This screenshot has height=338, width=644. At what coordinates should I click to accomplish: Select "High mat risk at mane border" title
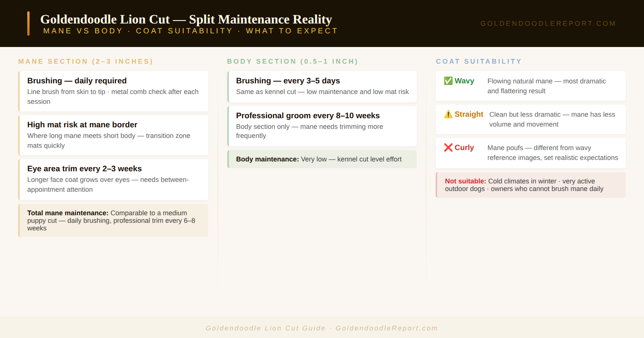point(82,125)
